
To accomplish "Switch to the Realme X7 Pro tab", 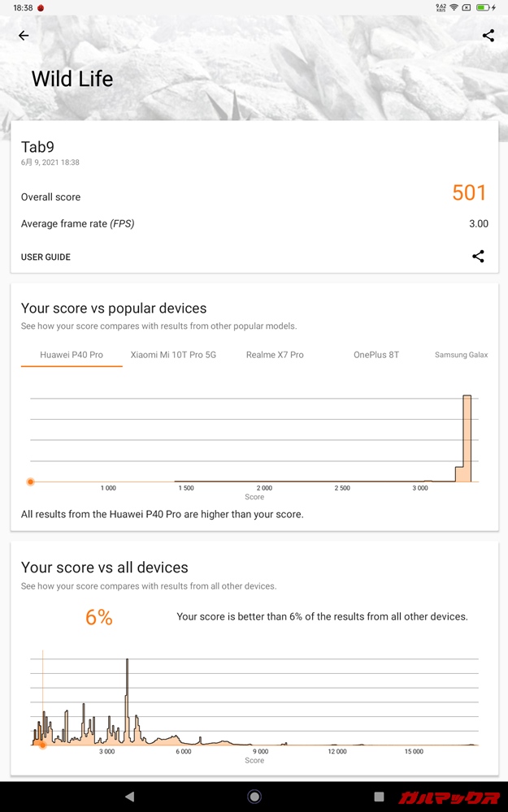I will pos(275,355).
